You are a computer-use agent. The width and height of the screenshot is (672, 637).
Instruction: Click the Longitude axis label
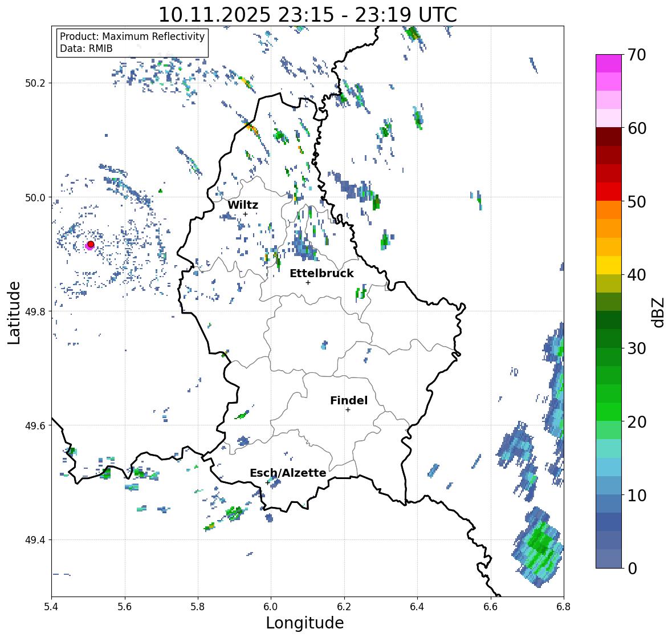tap(305, 623)
